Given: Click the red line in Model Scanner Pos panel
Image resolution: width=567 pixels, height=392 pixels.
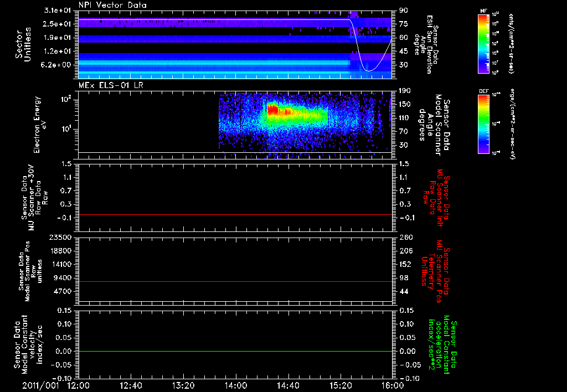Looking at the screenshot, I should coord(235,281).
